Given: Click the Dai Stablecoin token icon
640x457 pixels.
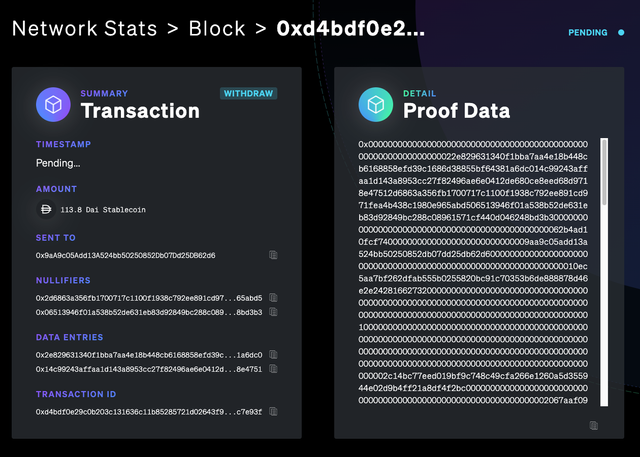Looking at the screenshot, I should (x=46, y=209).
